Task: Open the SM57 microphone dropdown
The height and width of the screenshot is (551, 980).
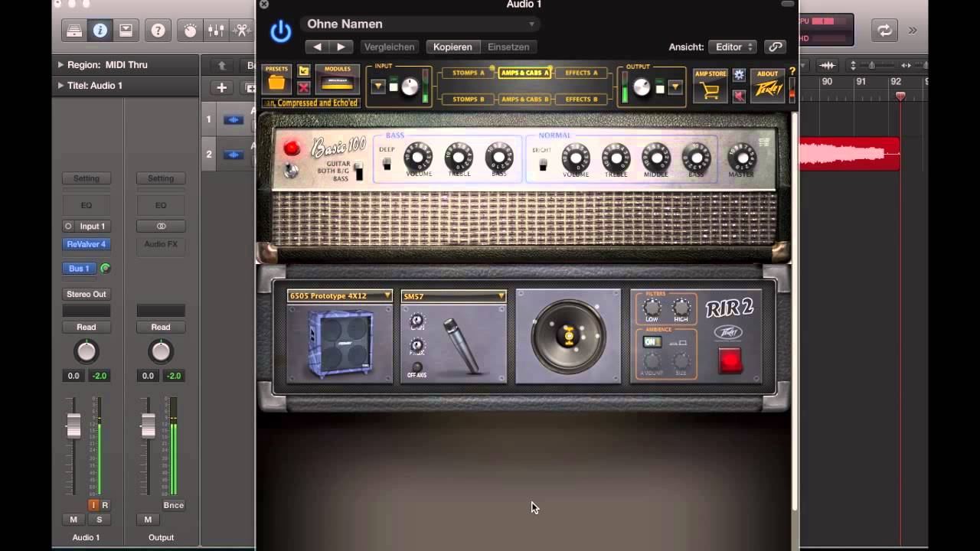Action: pyautogui.click(x=453, y=295)
